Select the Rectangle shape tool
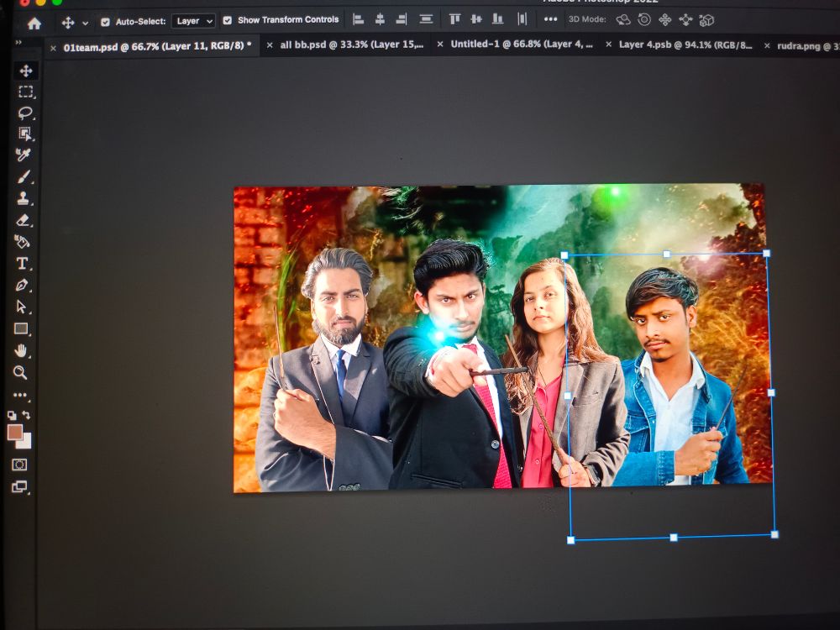840x630 pixels. [x=21, y=328]
